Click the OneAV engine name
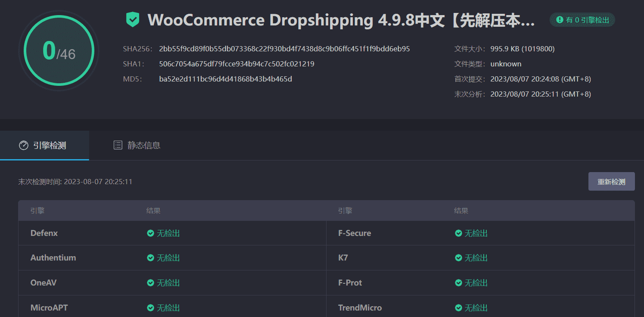 44,283
